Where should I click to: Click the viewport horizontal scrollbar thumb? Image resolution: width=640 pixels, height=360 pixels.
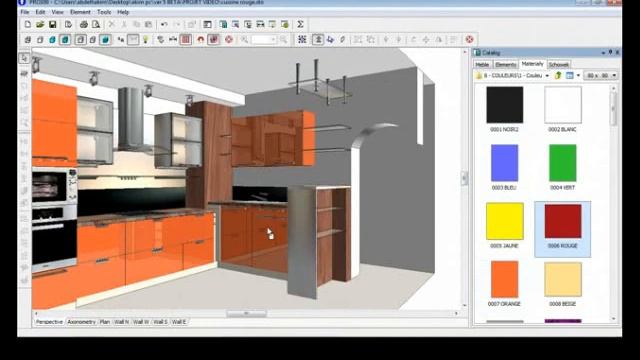point(246,313)
